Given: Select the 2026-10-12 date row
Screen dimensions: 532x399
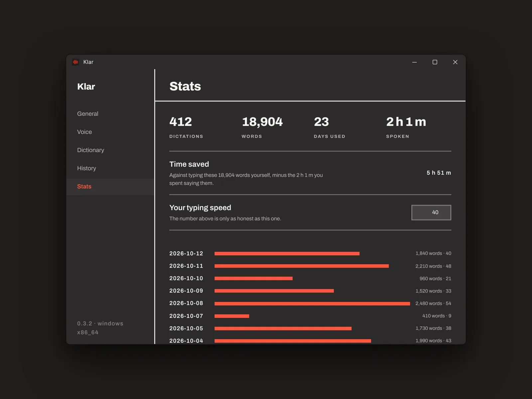Looking at the screenshot, I should coord(310,254).
